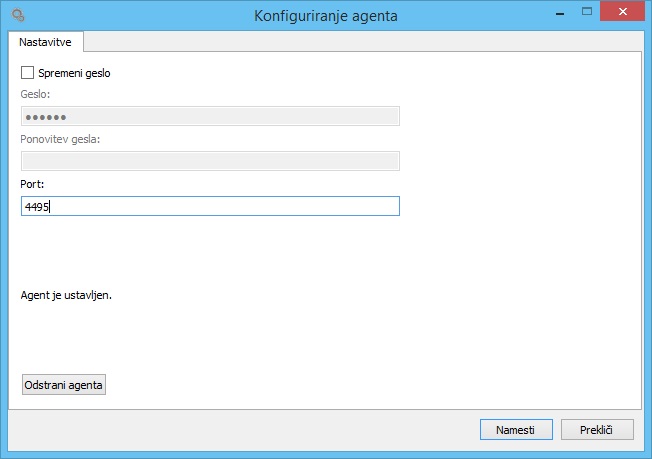Viewport: 652px width, 459px height.
Task: Click the Ponovitev gesla field
Action: (210, 161)
